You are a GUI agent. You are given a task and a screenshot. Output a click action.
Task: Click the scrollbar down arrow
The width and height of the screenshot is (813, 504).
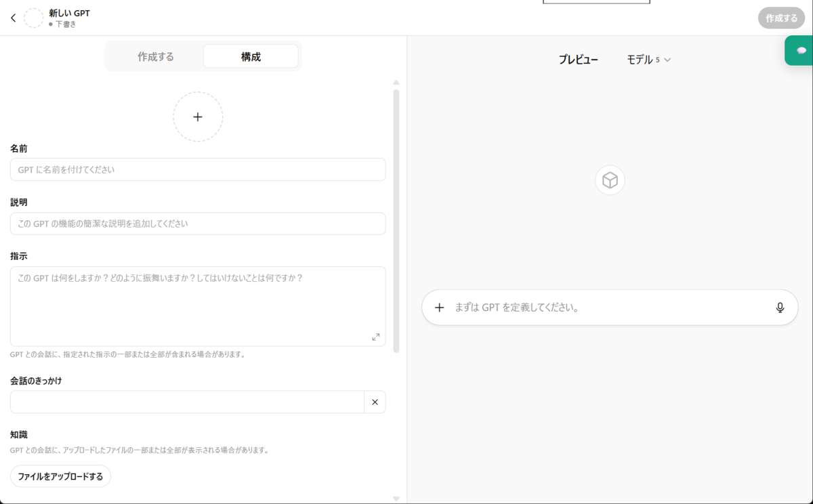(x=396, y=499)
